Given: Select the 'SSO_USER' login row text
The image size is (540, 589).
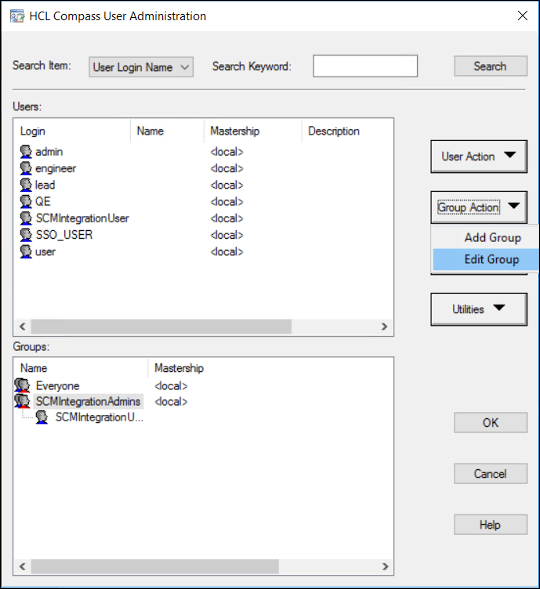Looking at the screenshot, I should coord(64,235).
